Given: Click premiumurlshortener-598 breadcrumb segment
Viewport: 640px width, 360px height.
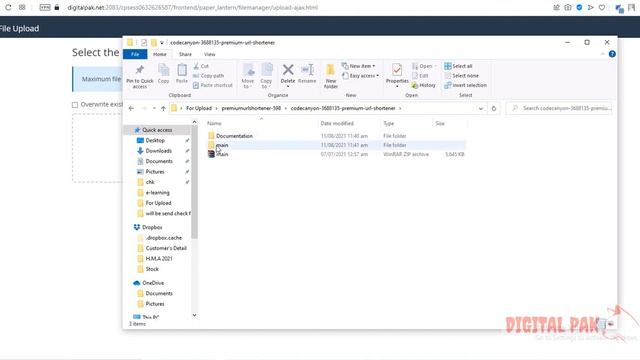Looking at the screenshot, I should [x=251, y=109].
